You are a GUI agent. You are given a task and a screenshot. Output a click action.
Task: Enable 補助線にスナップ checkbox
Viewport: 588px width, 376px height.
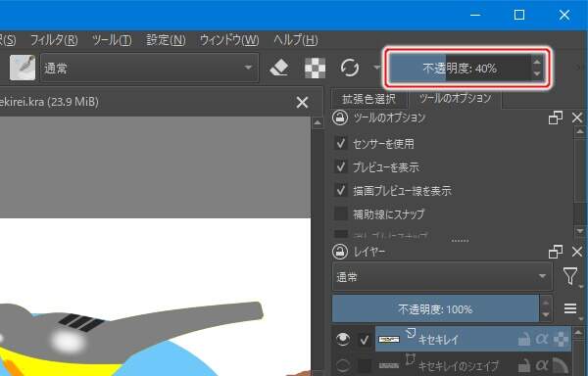pyautogui.click(x=340, y=213)
